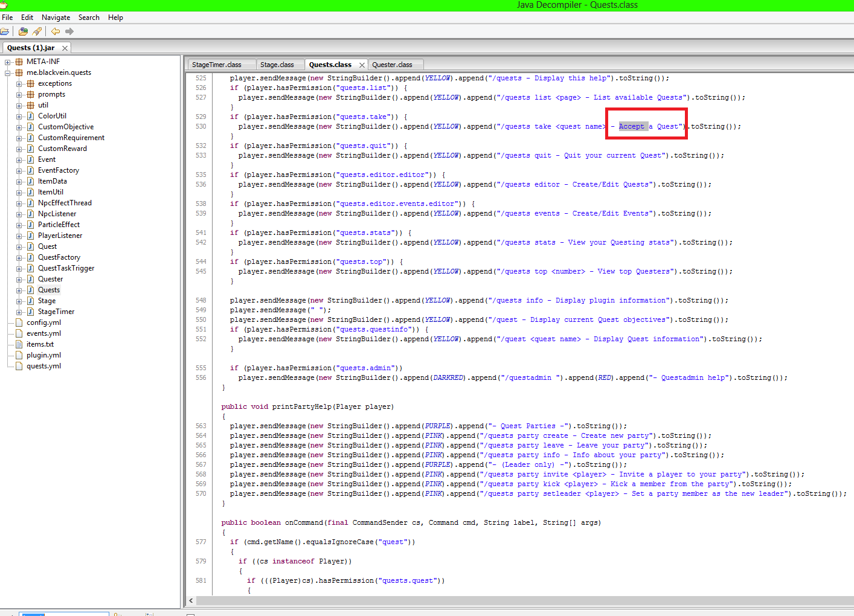Select the PlayerListener class in tree

tap(60, 236)
